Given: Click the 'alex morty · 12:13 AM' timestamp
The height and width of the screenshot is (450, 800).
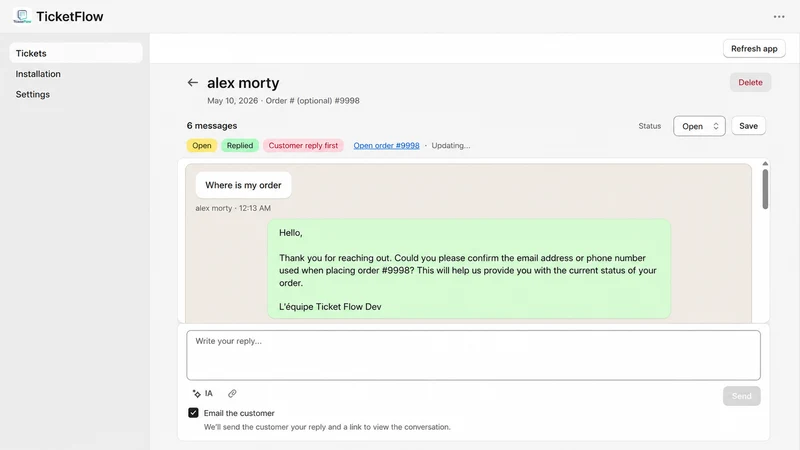Looking at the screenshot, I should click(x=233, y=208).
